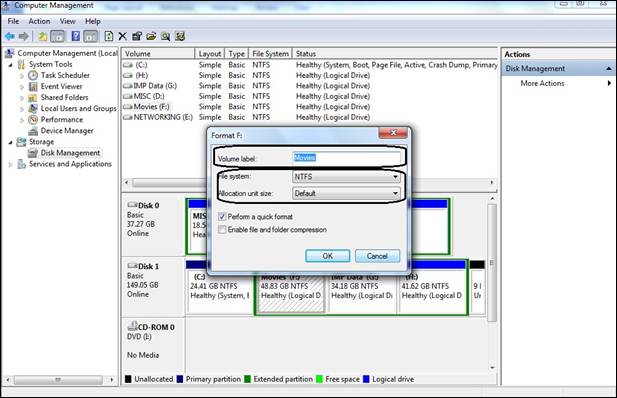Viewport: 617px width, 398px height.
Task: Click the Unallocated black legend swatch
Action: [x=128, y=379]
